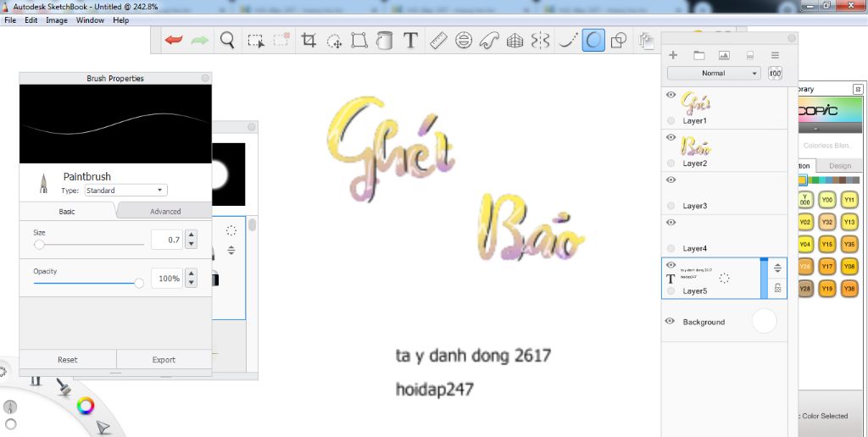Screen dimensions: 868x437
Task: Click the red Undo arrow
Action: (173, 40)
